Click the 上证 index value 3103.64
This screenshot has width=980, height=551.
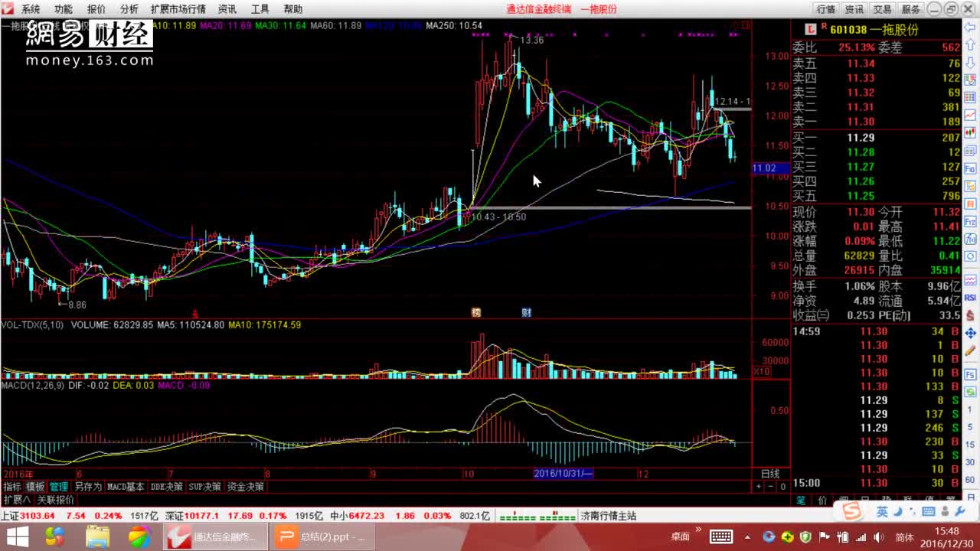(39, 516)
